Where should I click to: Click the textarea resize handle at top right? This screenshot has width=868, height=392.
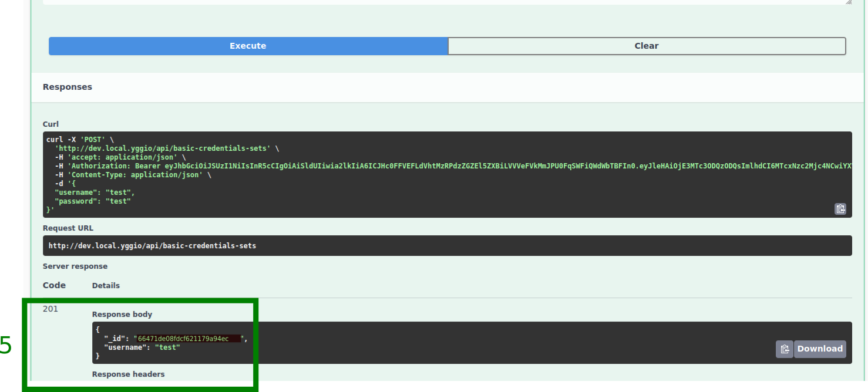coord(849,2)
